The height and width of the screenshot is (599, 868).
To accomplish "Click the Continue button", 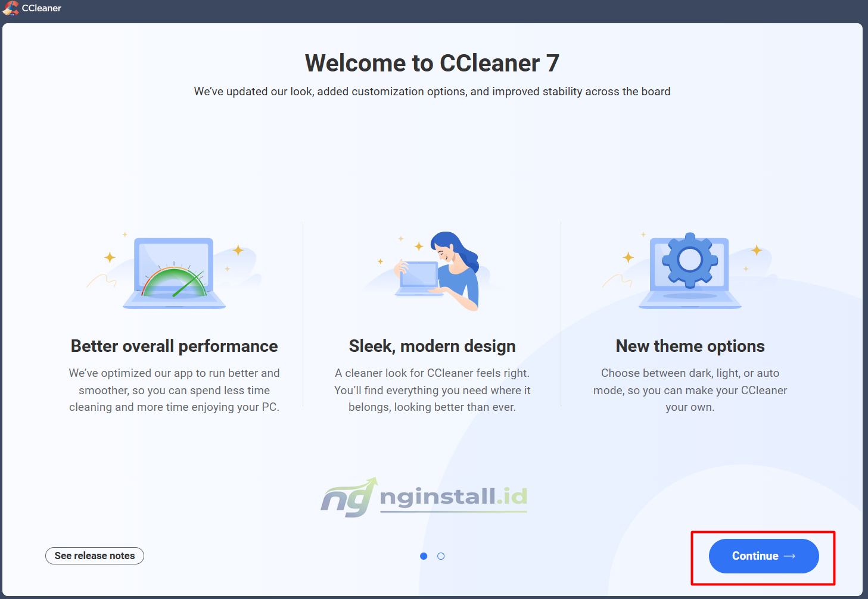I will 764,556.
